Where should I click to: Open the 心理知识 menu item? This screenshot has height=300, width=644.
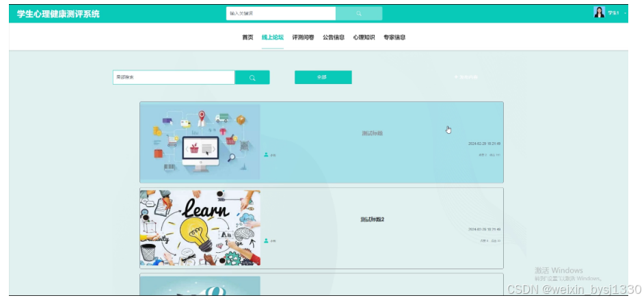coord(364,38)
